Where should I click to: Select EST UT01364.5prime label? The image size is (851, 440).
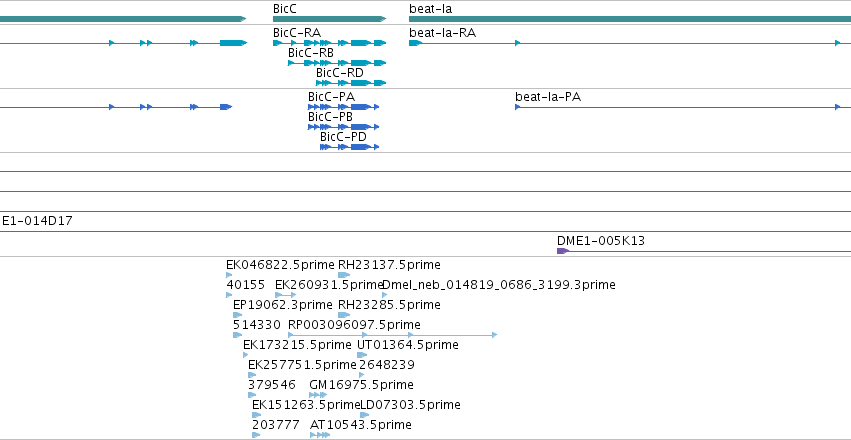coord(408,345)
